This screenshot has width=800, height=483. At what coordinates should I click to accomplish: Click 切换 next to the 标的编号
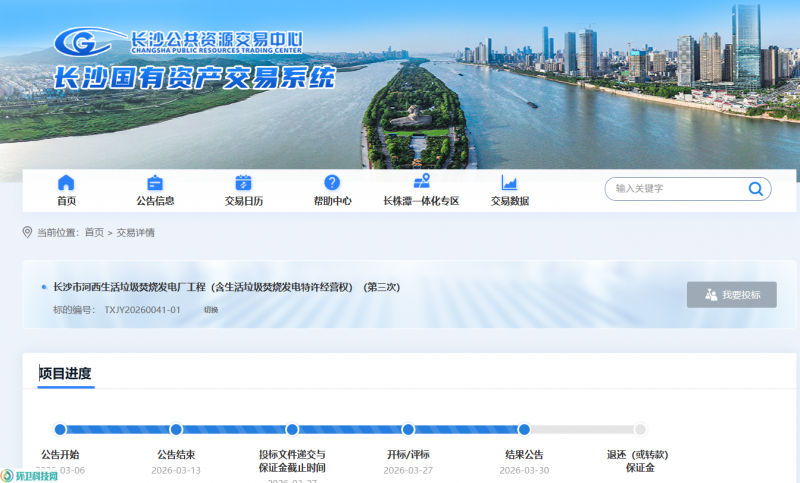pos(211,310)
